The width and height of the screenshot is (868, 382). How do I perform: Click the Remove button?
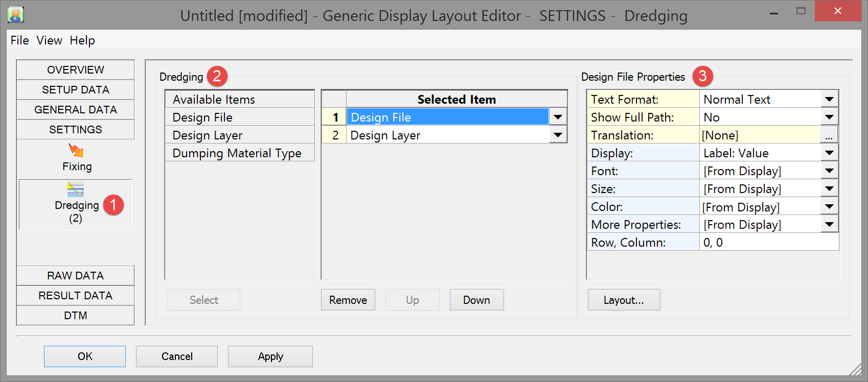pyautogui.click(x=348, y=300)
